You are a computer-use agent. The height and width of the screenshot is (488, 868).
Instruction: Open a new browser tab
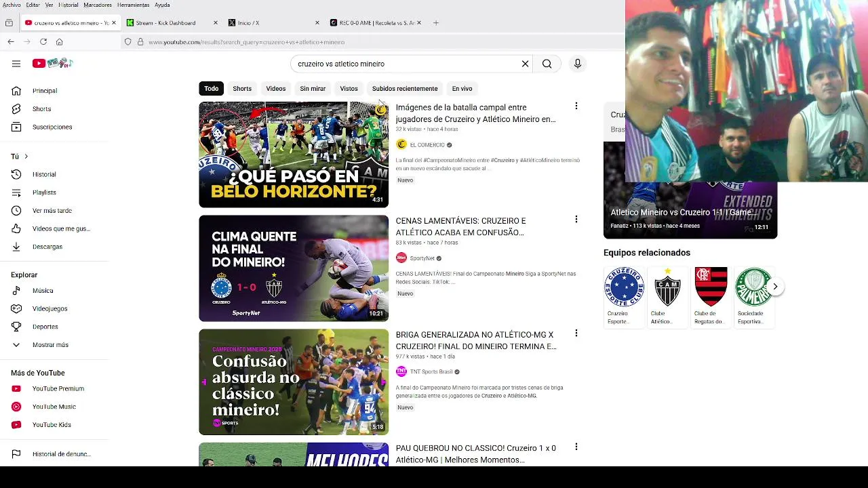[x=436, y=23]
